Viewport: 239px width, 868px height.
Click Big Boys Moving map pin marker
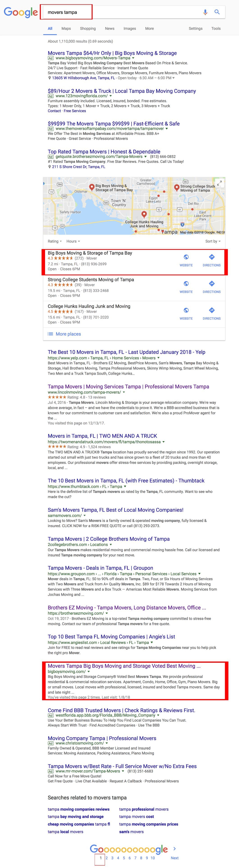pos(91,187)
